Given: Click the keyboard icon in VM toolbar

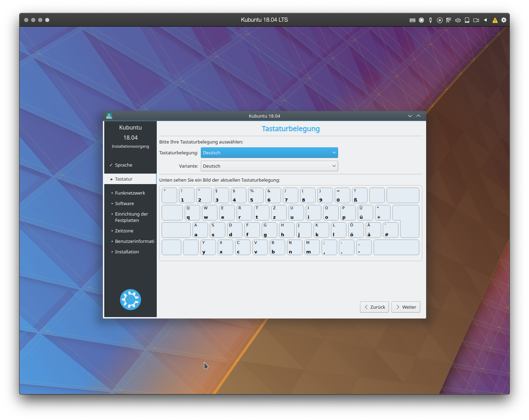Looking at the screenshot, I should coord(412,20).
